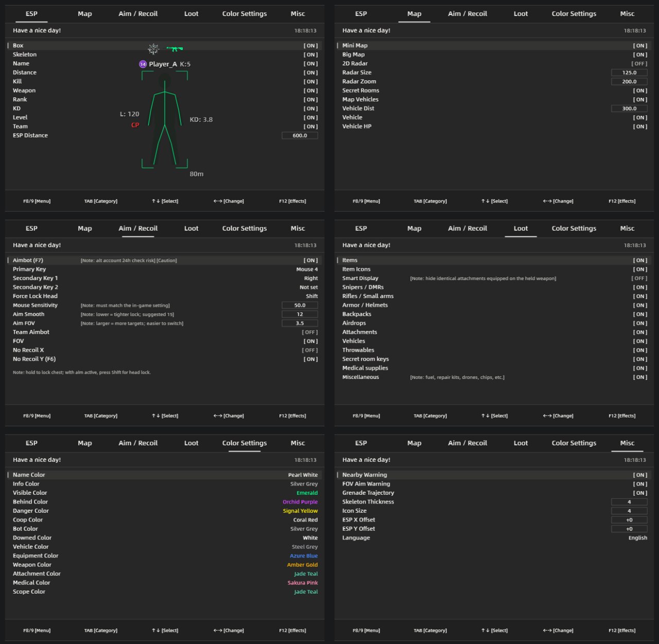Image resolution: width=659 pixels, height=644 pixels.
Task: Click the Icon Size value field
Action: pos(629,511)
